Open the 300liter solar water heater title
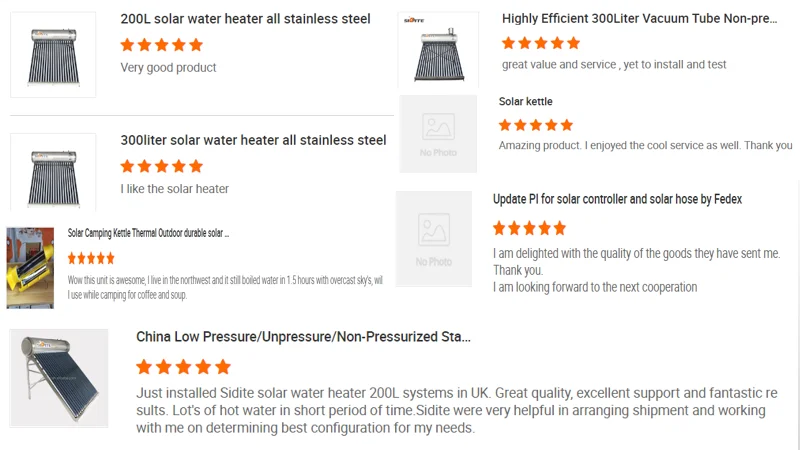 [x=253, y=140]
